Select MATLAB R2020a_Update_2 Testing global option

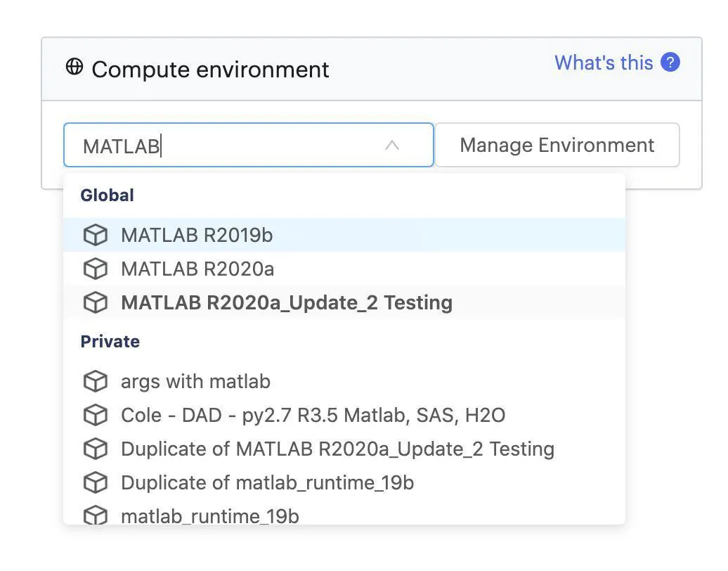(287, 302)
